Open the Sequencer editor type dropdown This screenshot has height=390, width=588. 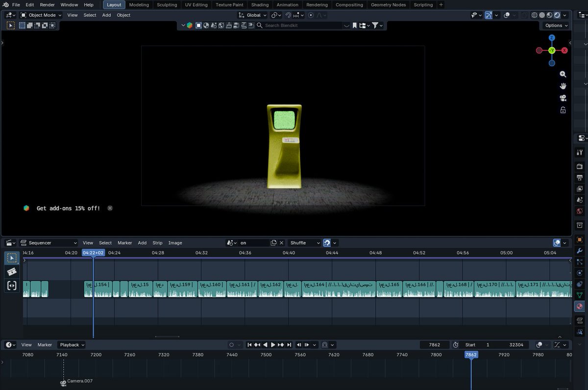(x=49, y=243)
